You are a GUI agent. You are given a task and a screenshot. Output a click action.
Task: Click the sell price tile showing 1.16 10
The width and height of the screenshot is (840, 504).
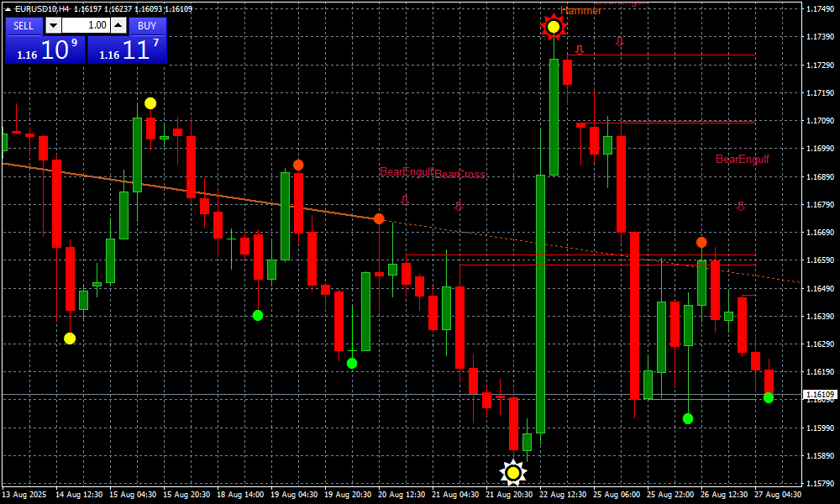45,50
